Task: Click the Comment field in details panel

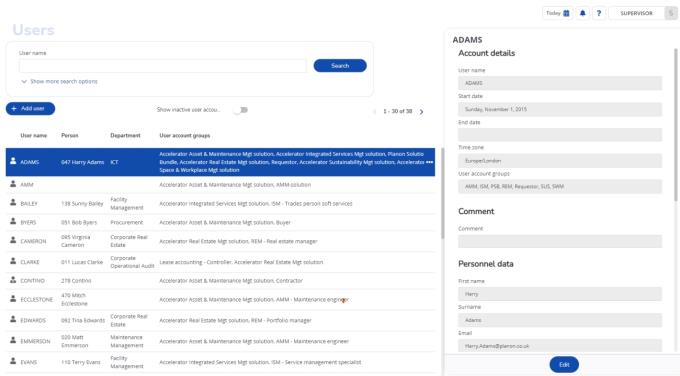Action: pos(560,241)
